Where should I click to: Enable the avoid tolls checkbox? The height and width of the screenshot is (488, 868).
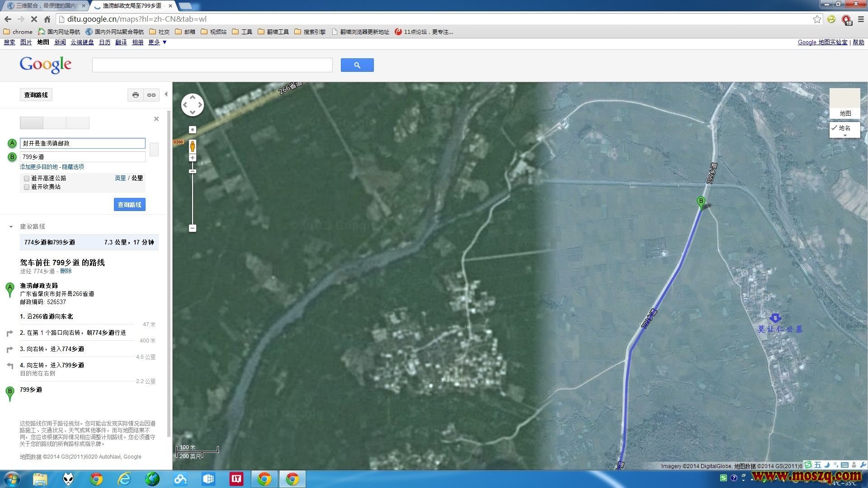[27, 187]
